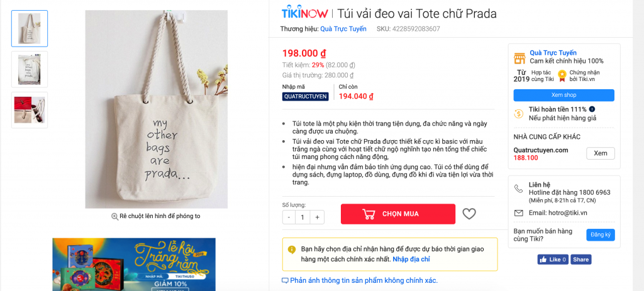Click the TikiNow logo
644x291 pixels.
[x=305, y=13]
